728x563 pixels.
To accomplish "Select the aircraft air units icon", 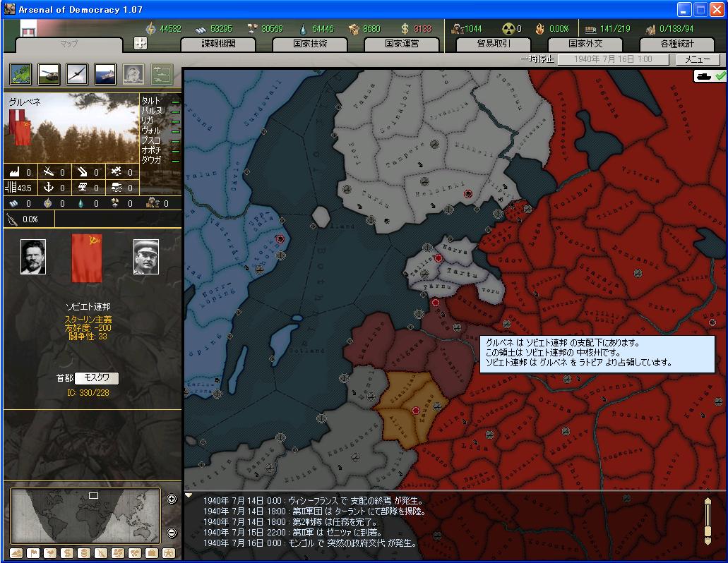I will pyautogui.click(x=77, y=73).
